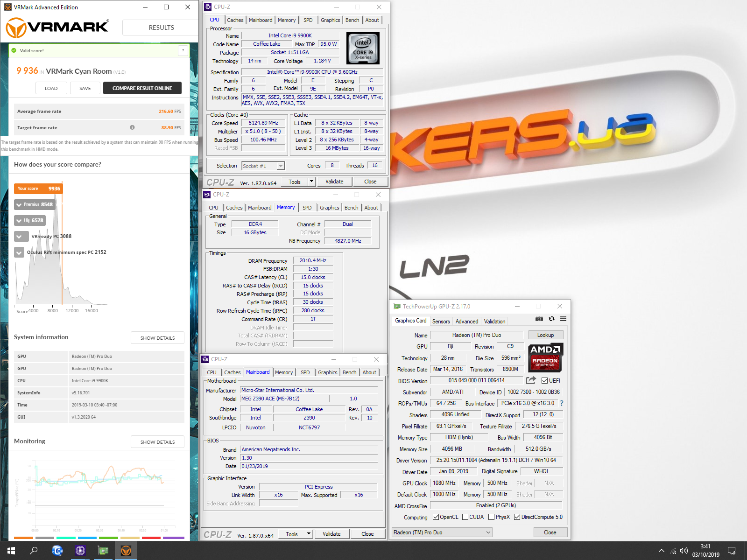Click the taskbar clock showing 3:41

[x=705, y=551]
